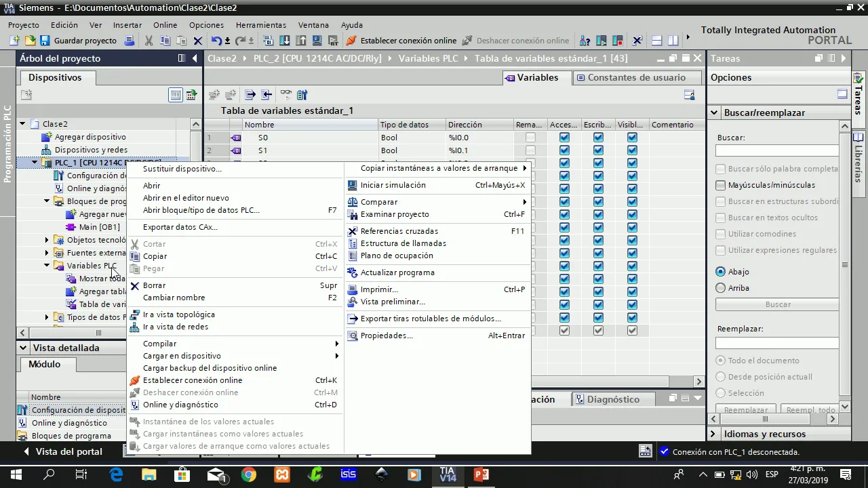Click the Import icon in the variable table toolbar
Image resolution: width=868 pixels, height=488 pixels.
[x=267, y=95]
